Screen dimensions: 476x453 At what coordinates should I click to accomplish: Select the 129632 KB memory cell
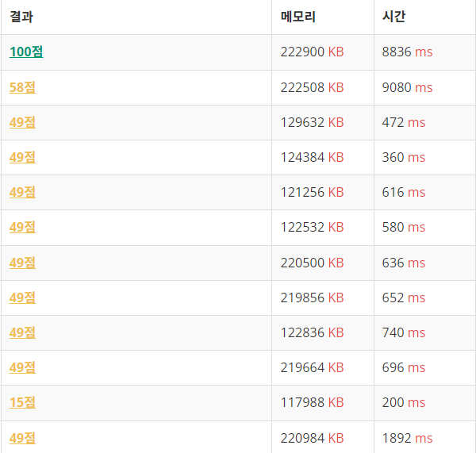click(x=323, y=123)
